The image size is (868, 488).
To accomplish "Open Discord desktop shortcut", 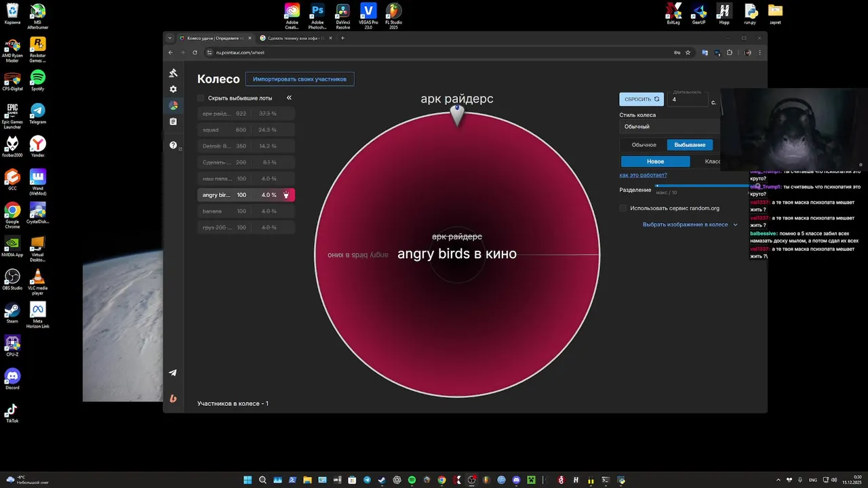I will pos(12,379).
